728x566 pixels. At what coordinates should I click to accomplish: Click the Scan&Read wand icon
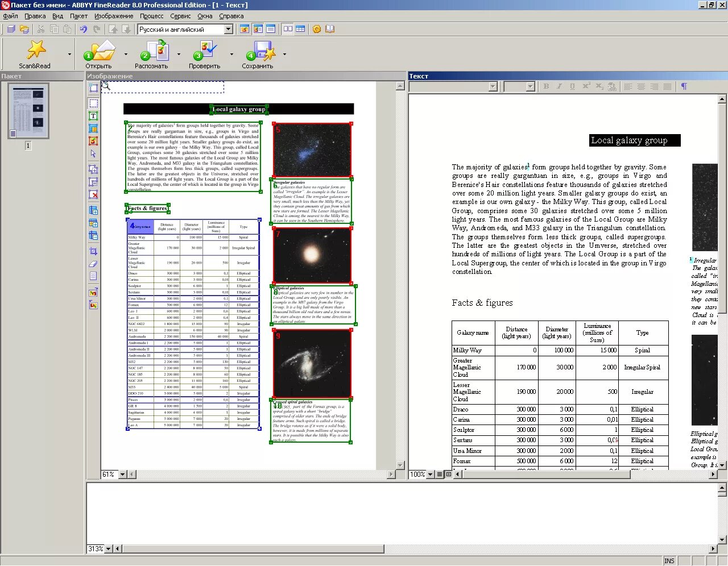[36, 51]
